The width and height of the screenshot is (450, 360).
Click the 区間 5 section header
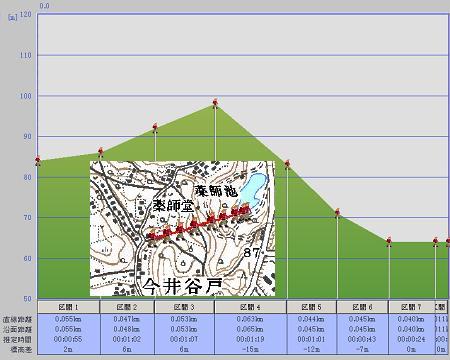(312, 307)
